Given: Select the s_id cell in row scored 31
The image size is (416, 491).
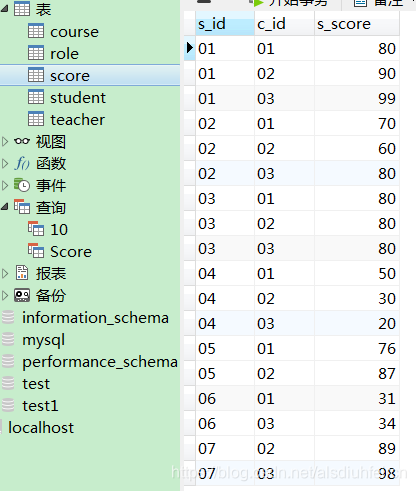Looking at the screenshot, I should point(225,398).
